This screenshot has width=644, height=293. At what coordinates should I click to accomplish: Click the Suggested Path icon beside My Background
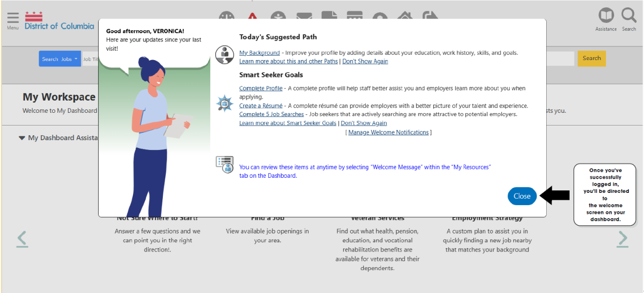[225, 55]
